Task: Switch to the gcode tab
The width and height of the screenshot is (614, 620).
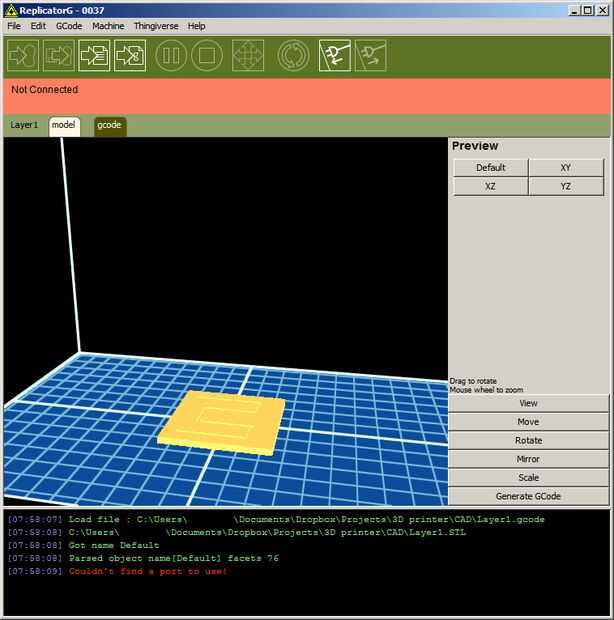Action: coord(110,126)
